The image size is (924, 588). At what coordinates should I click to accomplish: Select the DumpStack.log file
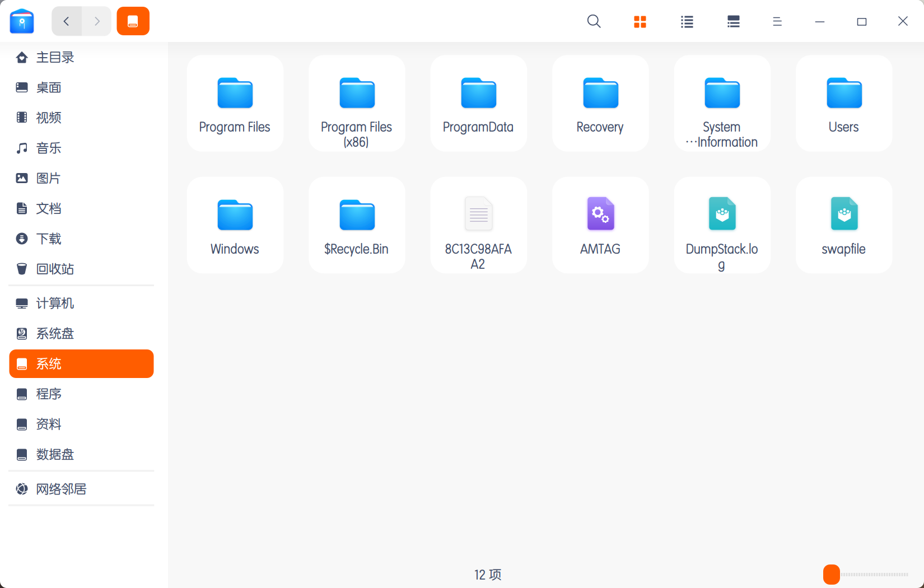point(722,225)
